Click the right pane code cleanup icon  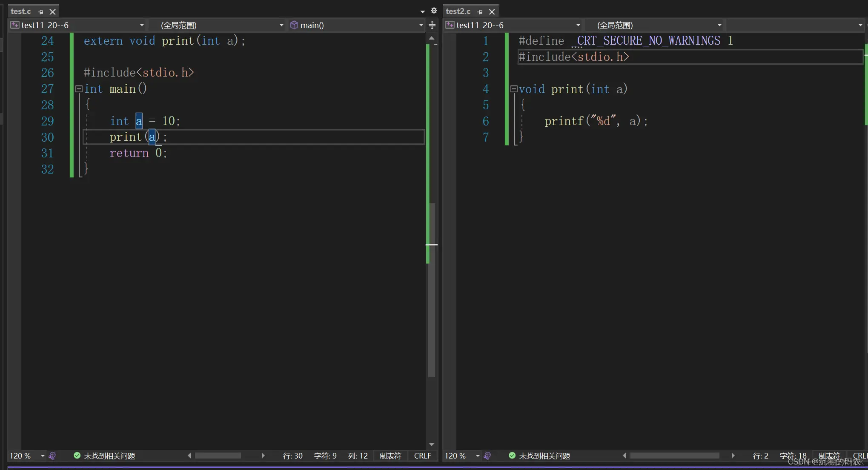tap(487, 456)
